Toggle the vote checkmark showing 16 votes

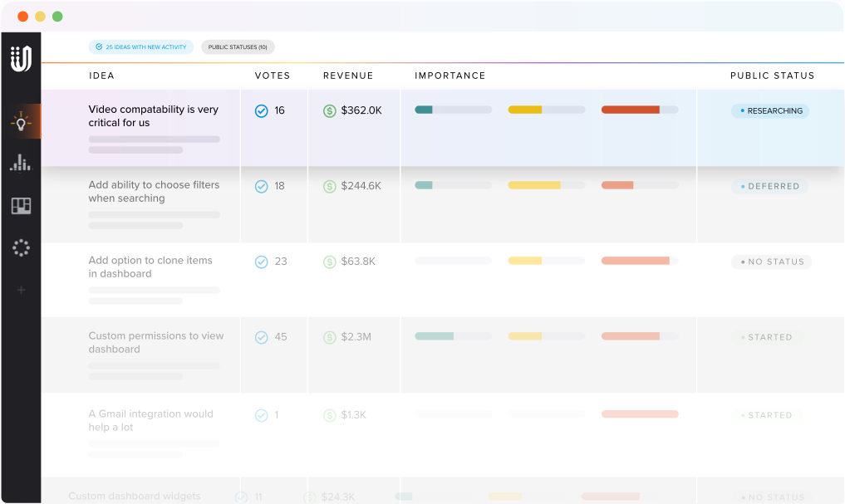[260, 110]
